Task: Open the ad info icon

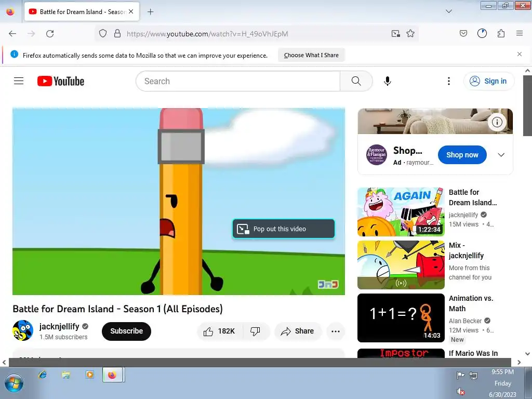Action: tap(497, 122)
